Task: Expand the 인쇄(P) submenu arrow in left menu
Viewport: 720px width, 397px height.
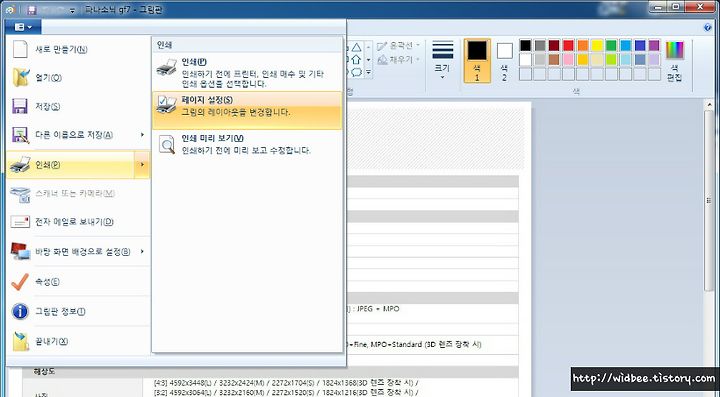Action: pyautogui.click(x=142, y=164)
